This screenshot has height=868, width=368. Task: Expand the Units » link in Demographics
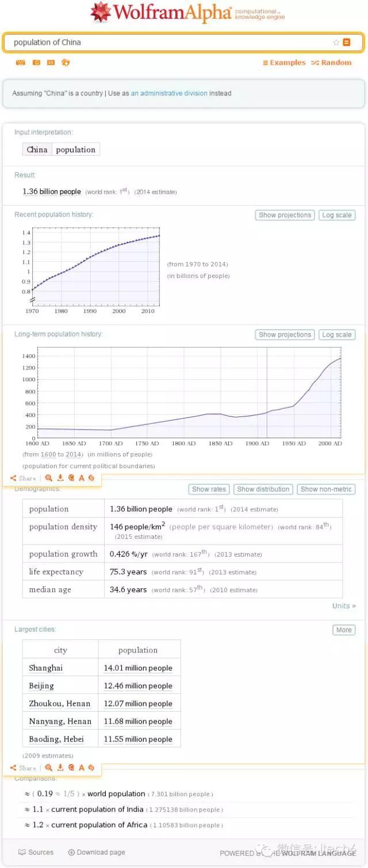(x=344, y=606)
